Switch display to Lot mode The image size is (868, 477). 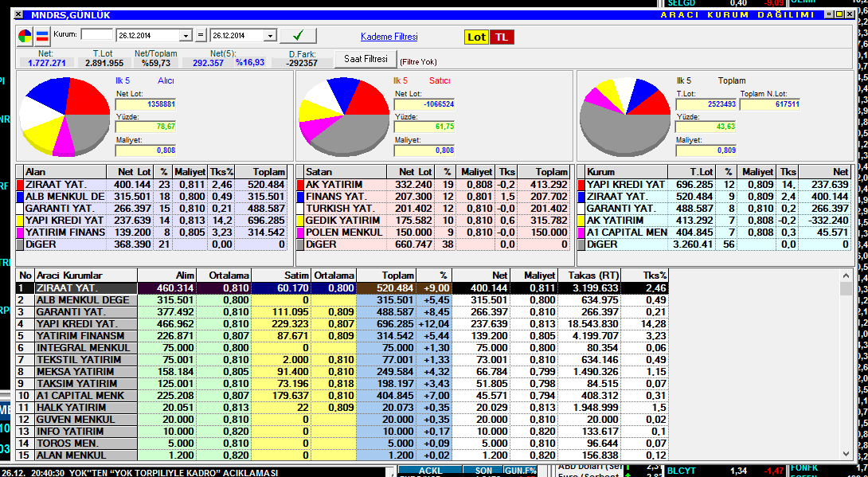click(476, 37)
